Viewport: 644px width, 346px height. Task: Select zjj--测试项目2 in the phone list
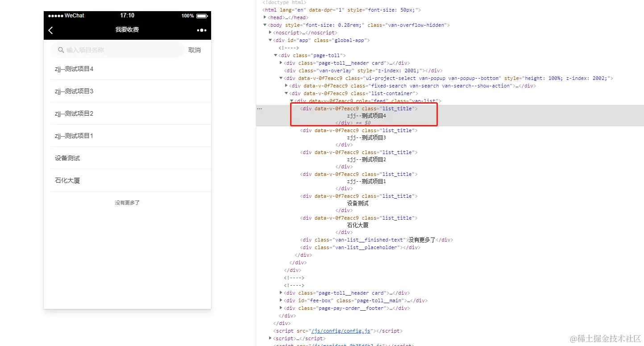click(x=130, y=113)
